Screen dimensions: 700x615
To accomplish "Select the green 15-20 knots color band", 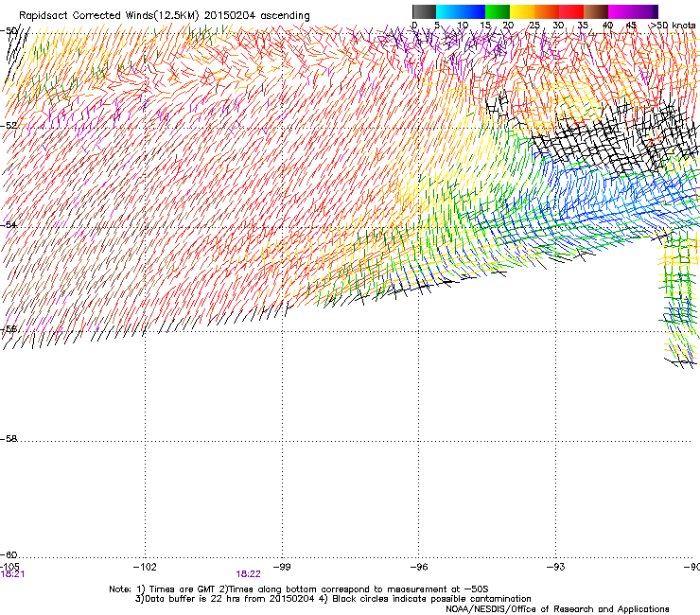I will [498, 11].
